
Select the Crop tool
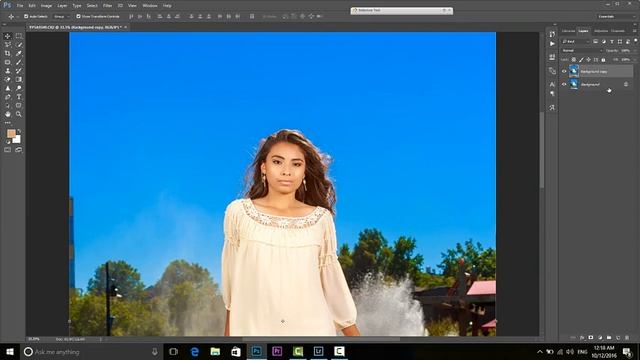point(7,53)
